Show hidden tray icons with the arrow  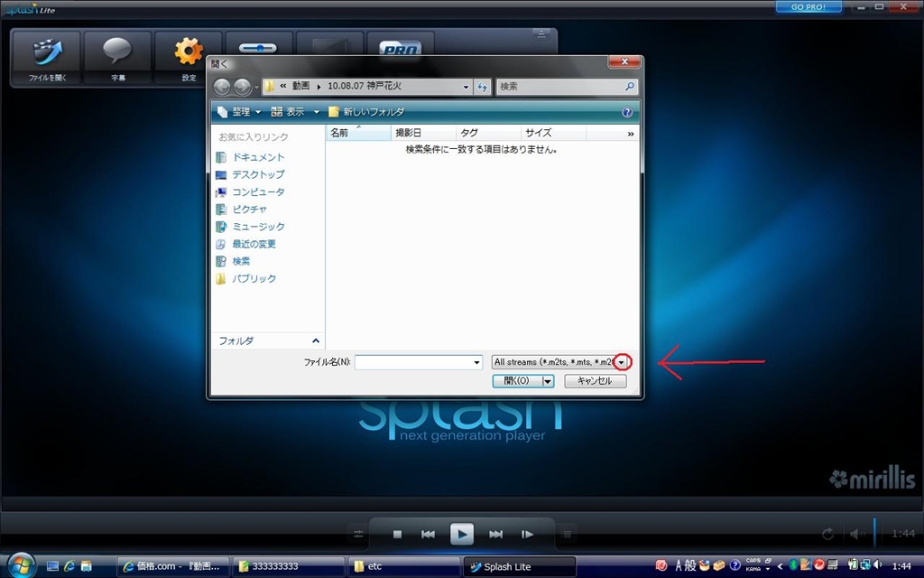point(780,566)
